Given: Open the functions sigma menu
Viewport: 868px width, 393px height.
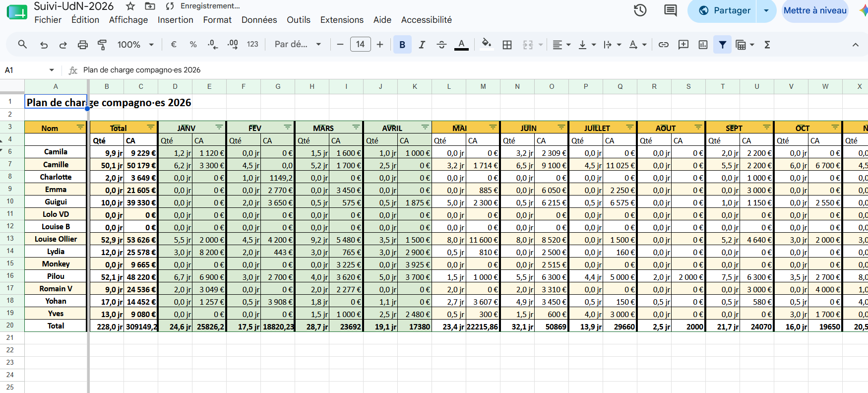Looking at the screenshot, I should point(767,45).
